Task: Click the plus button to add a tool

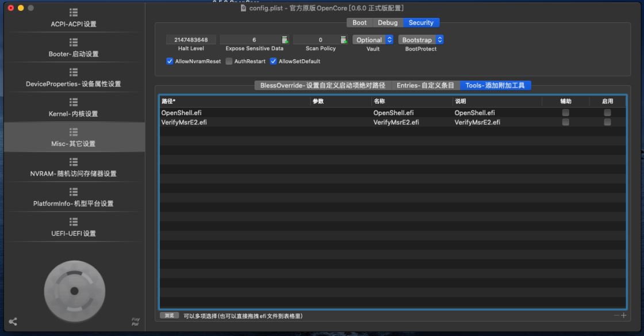Action: (624, 316)
